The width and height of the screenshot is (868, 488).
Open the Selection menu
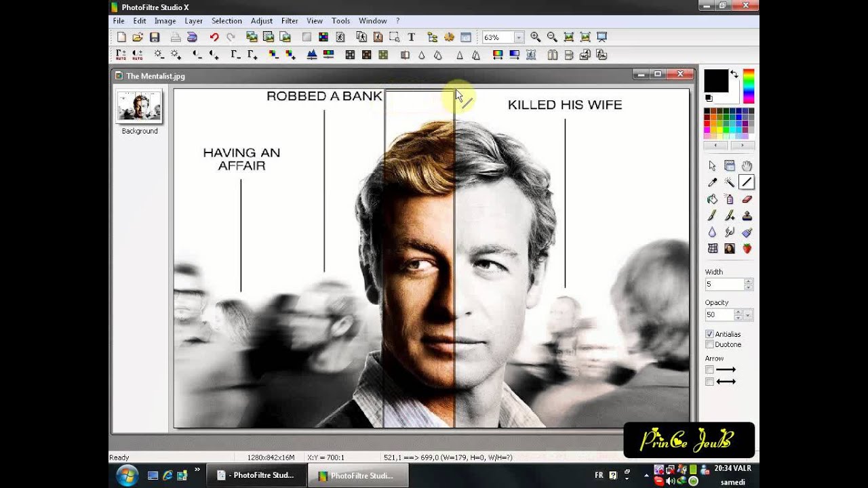coord(226,21)
